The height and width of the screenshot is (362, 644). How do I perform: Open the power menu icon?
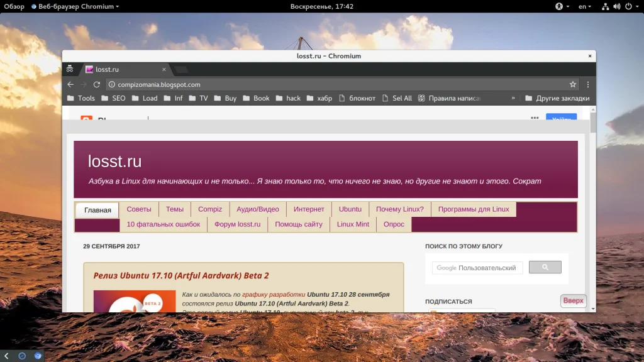tap(628, 6)
